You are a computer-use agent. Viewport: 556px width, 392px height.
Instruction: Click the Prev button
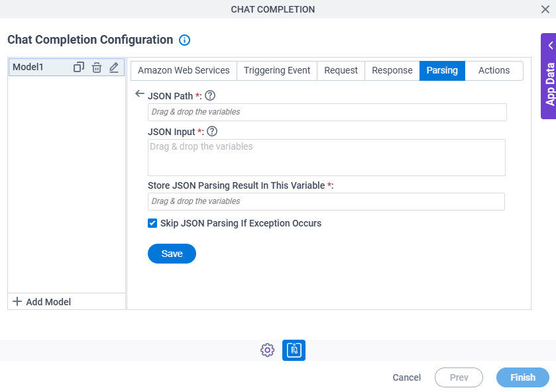point(459,377)
